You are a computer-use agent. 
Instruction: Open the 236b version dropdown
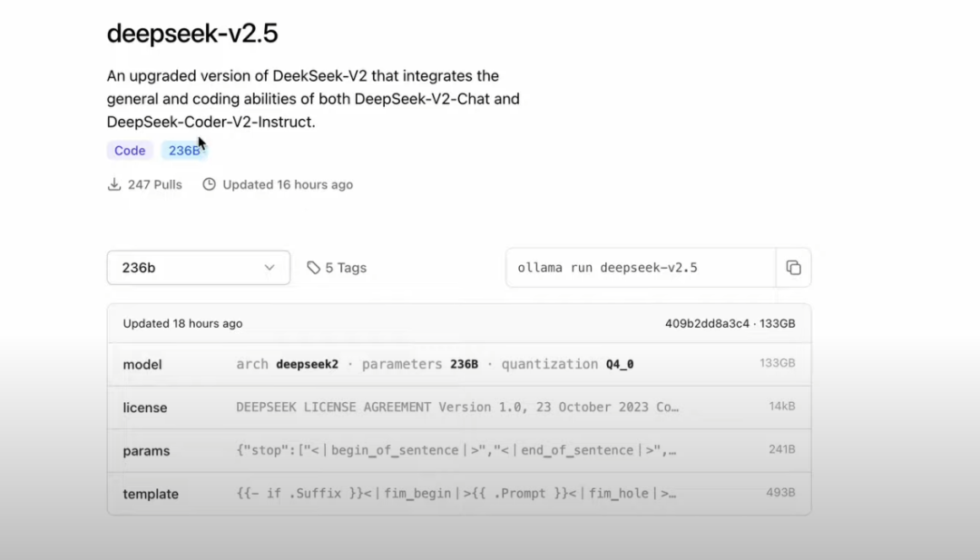coord(198,267)
